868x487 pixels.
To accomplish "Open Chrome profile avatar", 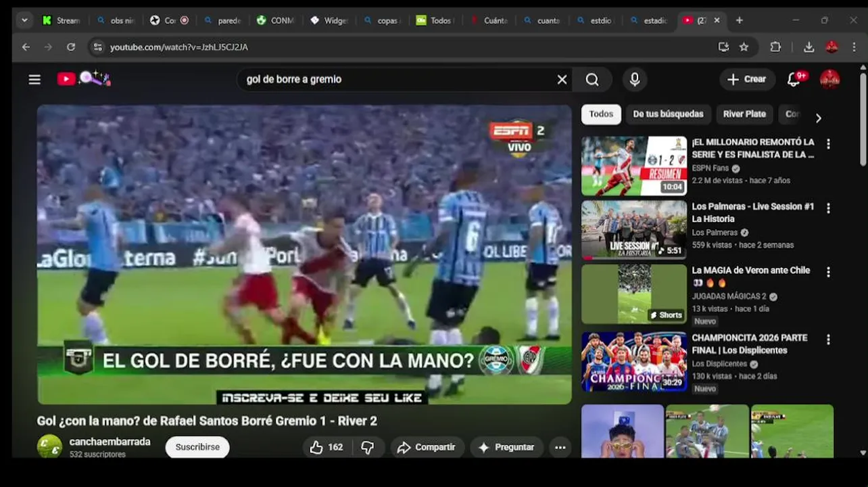I will (831, 47).
